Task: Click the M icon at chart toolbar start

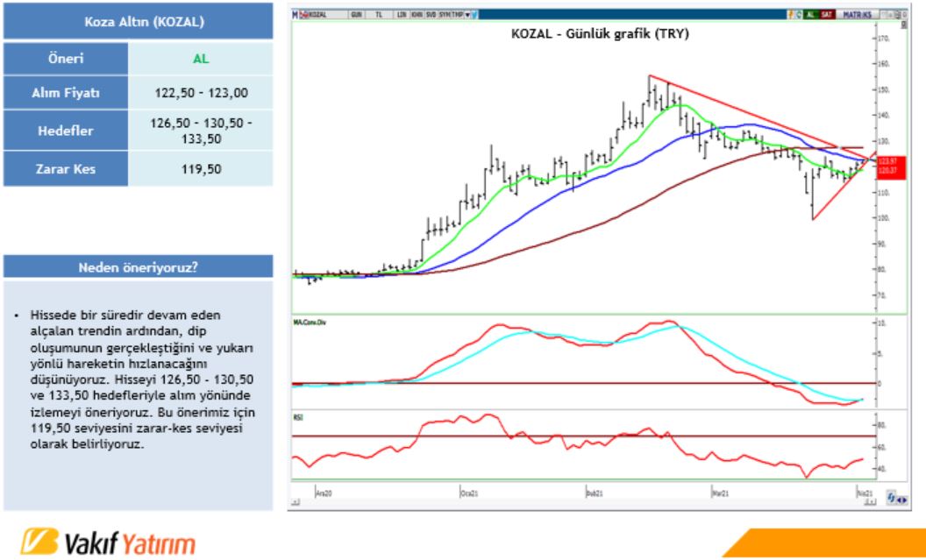Action: [296, 14]
